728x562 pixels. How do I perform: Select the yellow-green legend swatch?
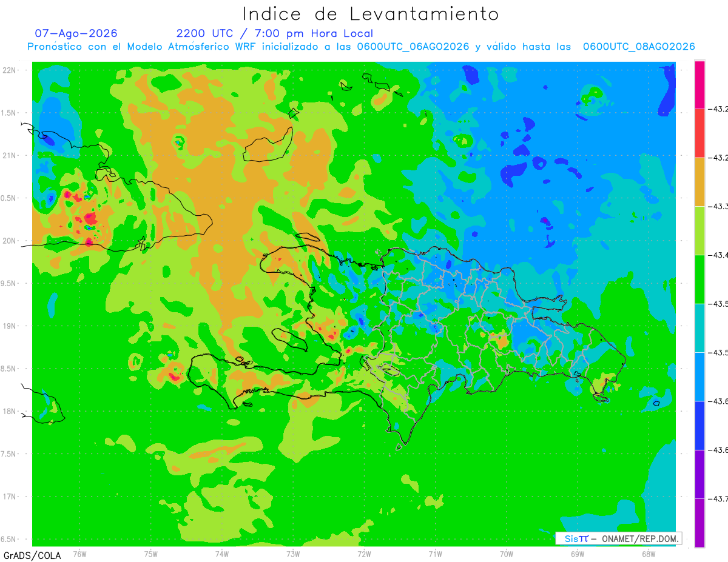pos(699,230)
